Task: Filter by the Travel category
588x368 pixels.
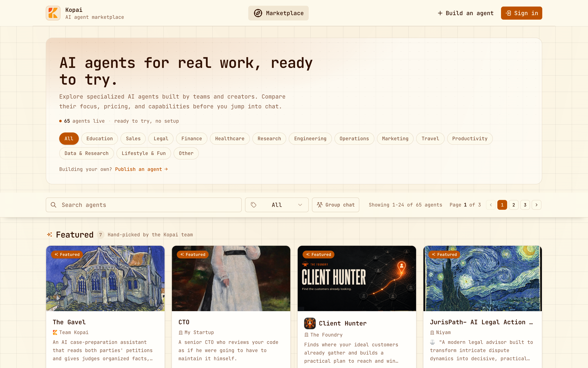Action: click(x=430, y=139)
